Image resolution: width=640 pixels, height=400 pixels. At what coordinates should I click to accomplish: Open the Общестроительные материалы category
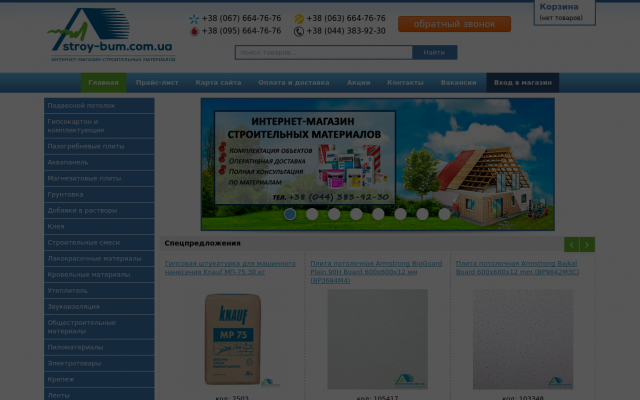tap(99, 327)
